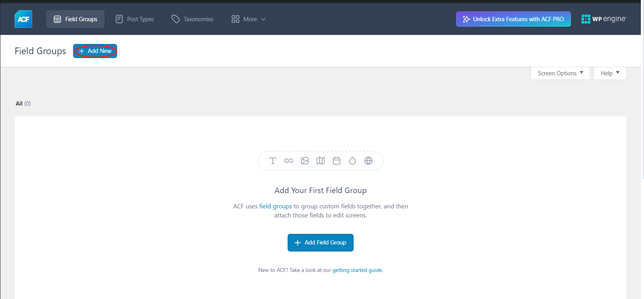Open the Screen Options dropdown

tap(560, 73)
